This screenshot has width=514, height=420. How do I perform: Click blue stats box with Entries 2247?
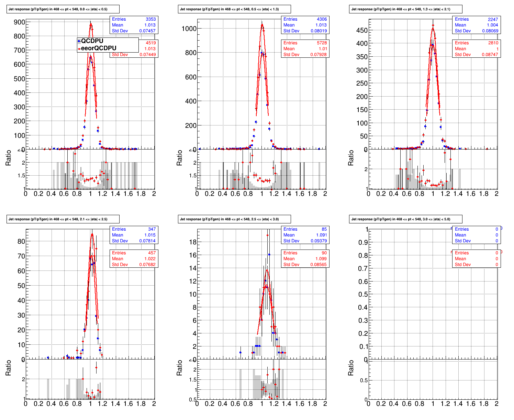(476, 25)
